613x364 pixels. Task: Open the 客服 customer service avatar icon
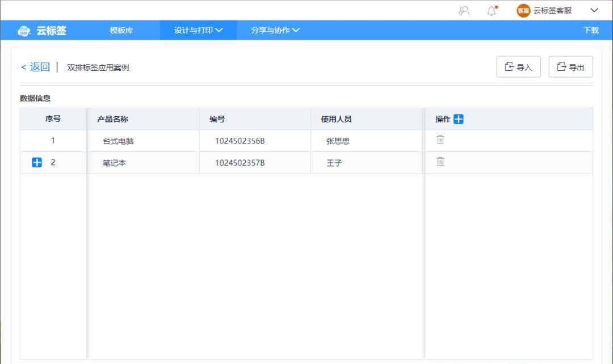523,10
